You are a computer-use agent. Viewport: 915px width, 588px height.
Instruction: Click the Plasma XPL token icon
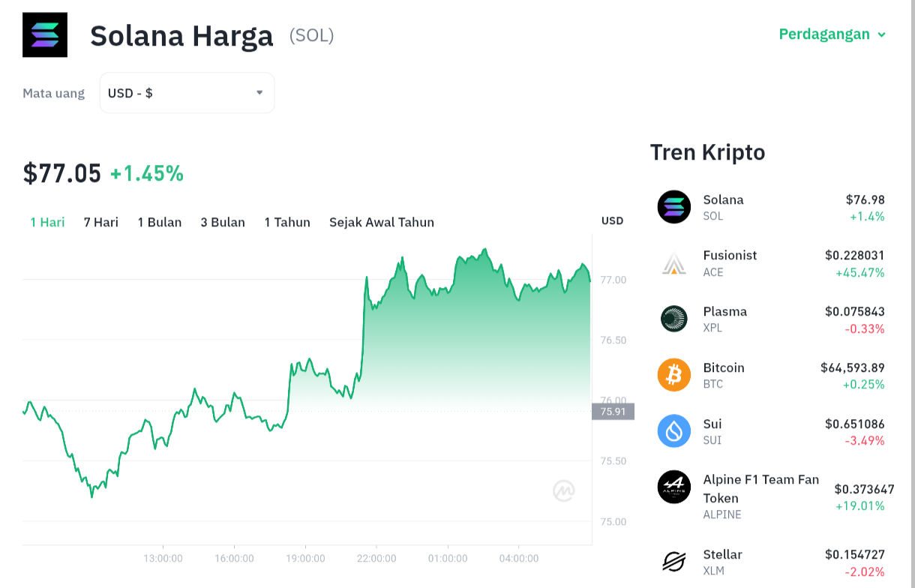tap(673, 319)
